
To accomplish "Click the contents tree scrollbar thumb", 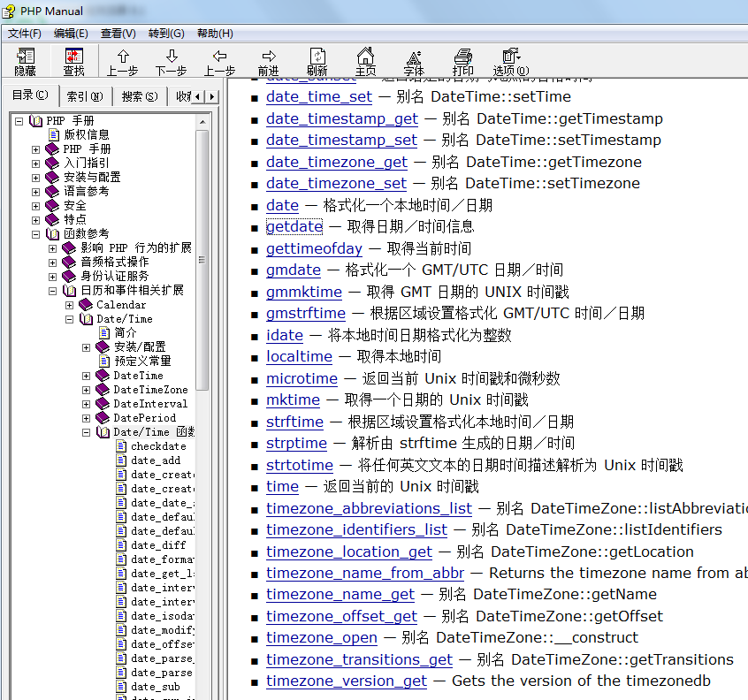I will pos(202,261).
